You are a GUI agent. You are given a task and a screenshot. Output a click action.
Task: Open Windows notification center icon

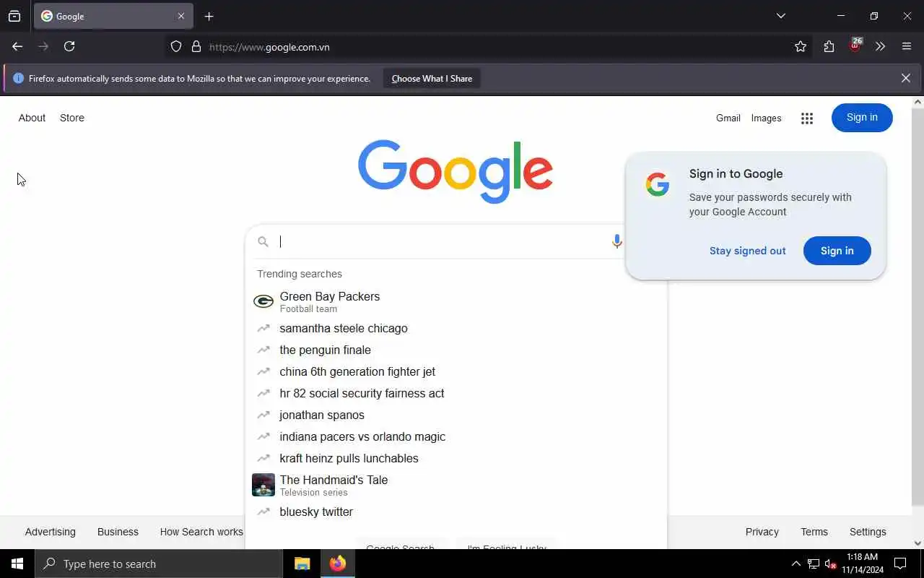[900, 564]
